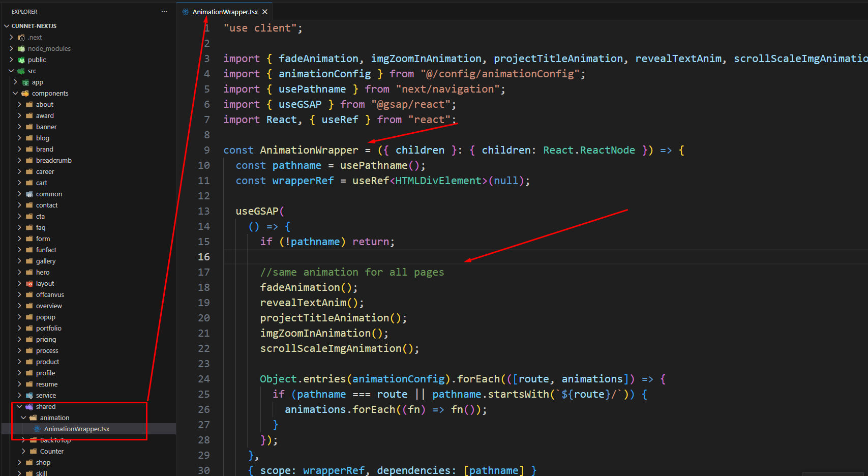Collapse the components folder chevron
The height and width of the screenshot is (476, 868).
pyautogui.click(x=15, y=94)
